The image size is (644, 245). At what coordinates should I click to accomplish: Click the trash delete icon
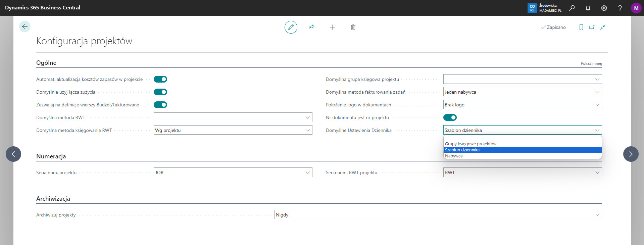(353, 27)
